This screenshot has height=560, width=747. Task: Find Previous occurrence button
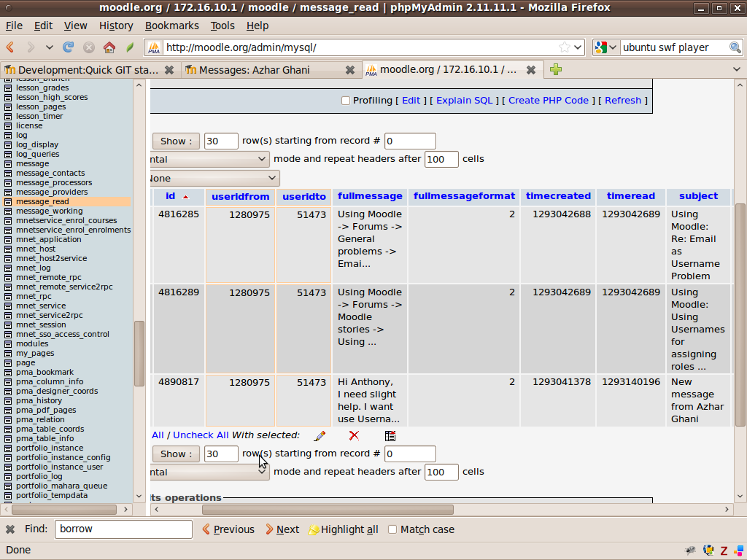pos(228,529)
